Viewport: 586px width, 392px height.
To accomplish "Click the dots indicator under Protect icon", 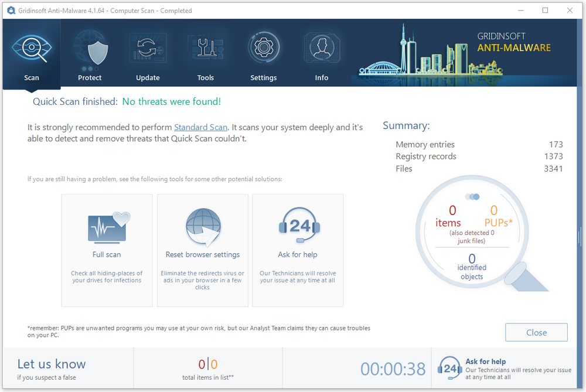I will click(x=90, y=69).
